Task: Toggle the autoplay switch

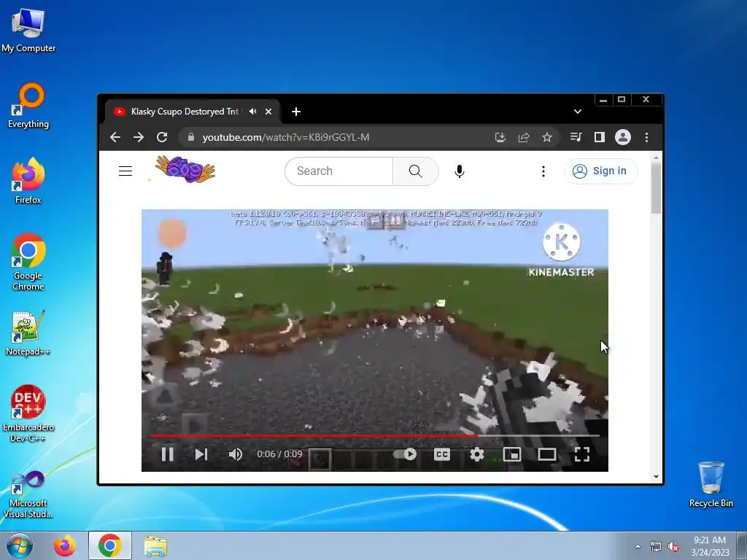Action: click(405, 454)
